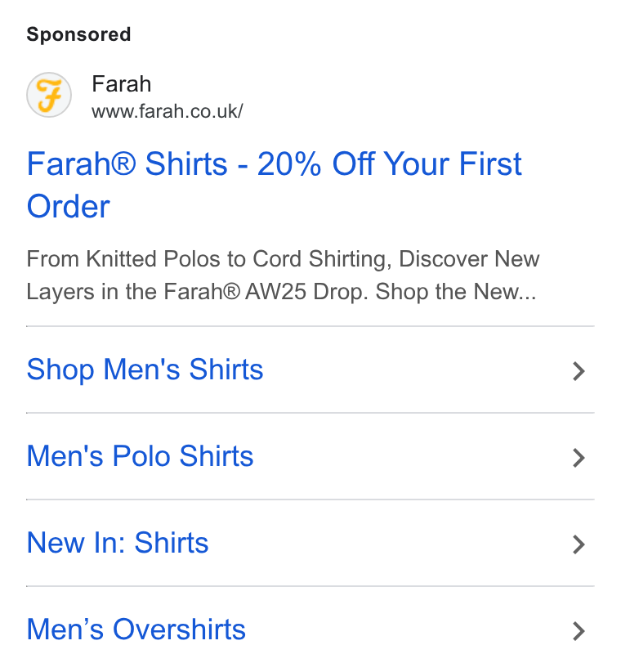Open the Farah® Shirts 20% Off headline
The height and width of the screenshot is (672, 621).
[x=274, y=185]
